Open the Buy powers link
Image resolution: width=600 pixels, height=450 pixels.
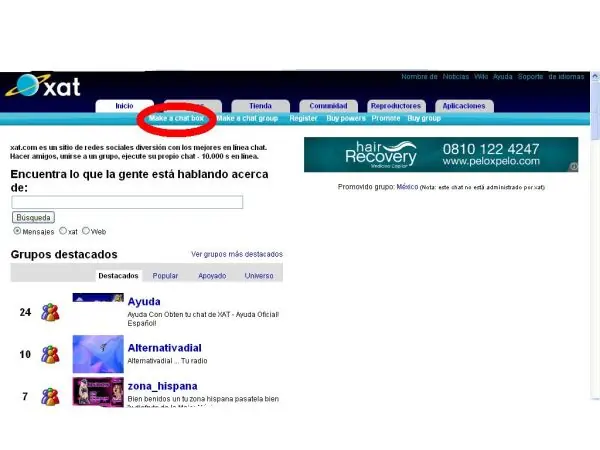[346, 118]
